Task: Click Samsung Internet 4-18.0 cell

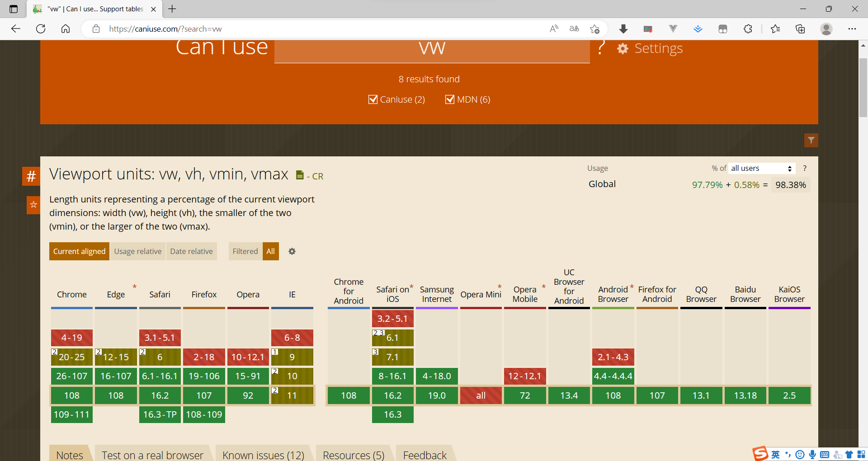Action: coord(437,376)
